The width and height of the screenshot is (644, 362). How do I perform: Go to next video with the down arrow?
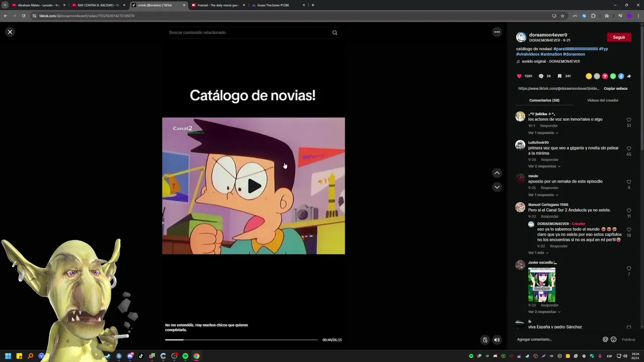[x=497, y=187]
